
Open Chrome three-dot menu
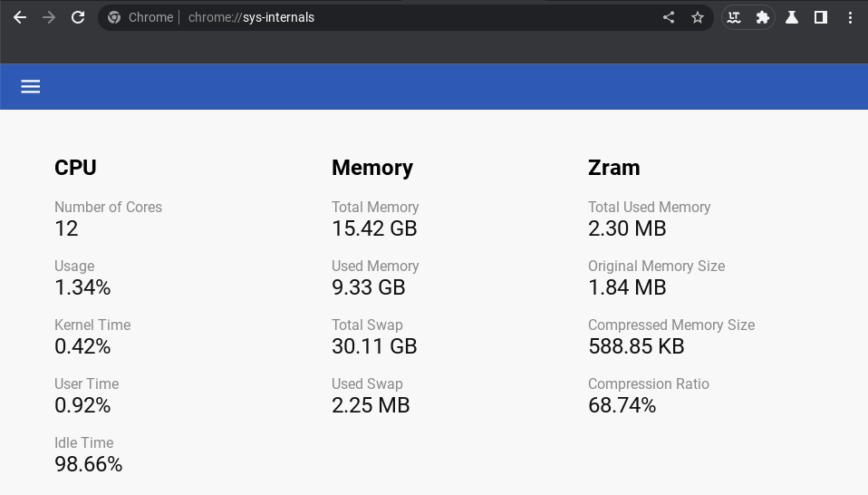click(x=850, y=18)
